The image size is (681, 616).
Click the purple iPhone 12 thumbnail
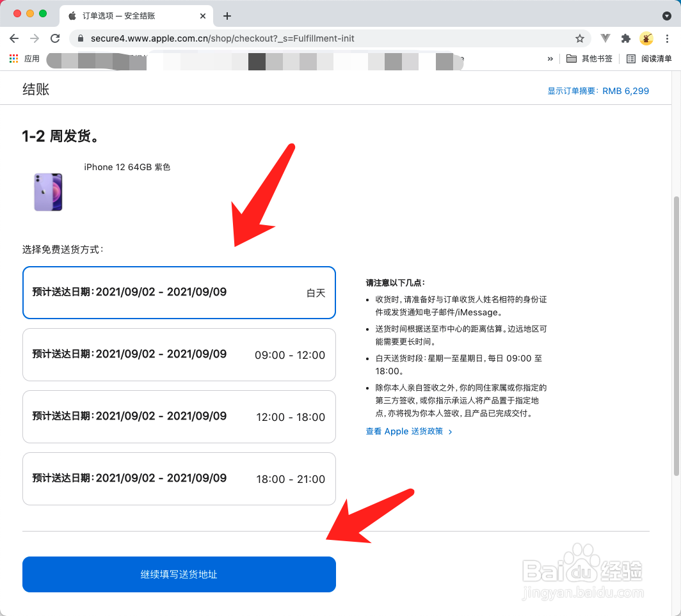click(x=48, y=192)
